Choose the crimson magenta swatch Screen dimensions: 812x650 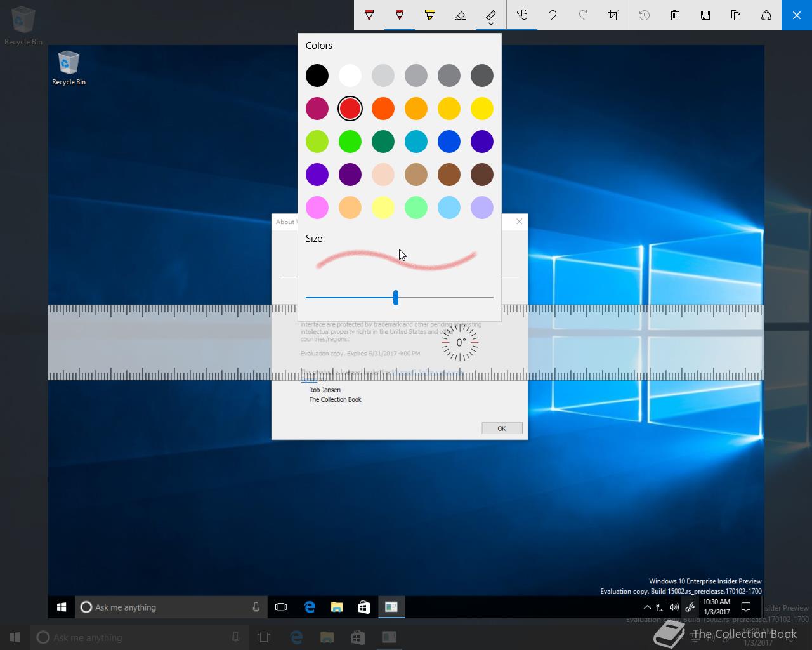pos(317,109)
